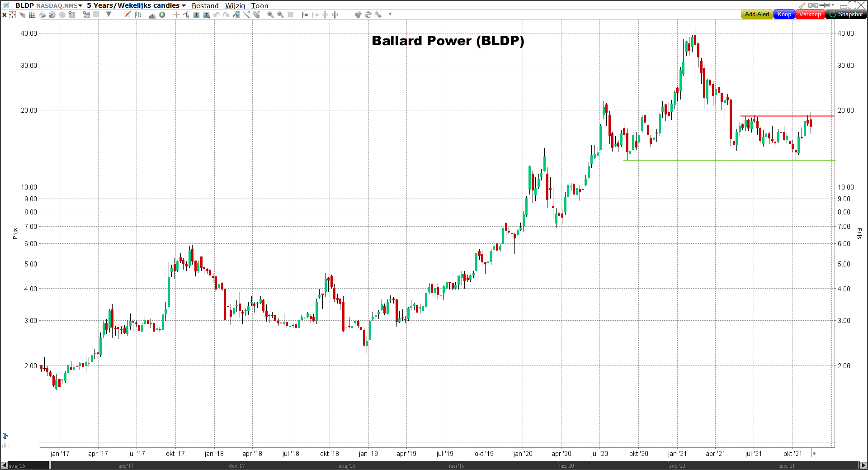Click left scroll arrow of timeline scrollbar
The width and height of the screenshot is (868, 470).
pos(4,465)
